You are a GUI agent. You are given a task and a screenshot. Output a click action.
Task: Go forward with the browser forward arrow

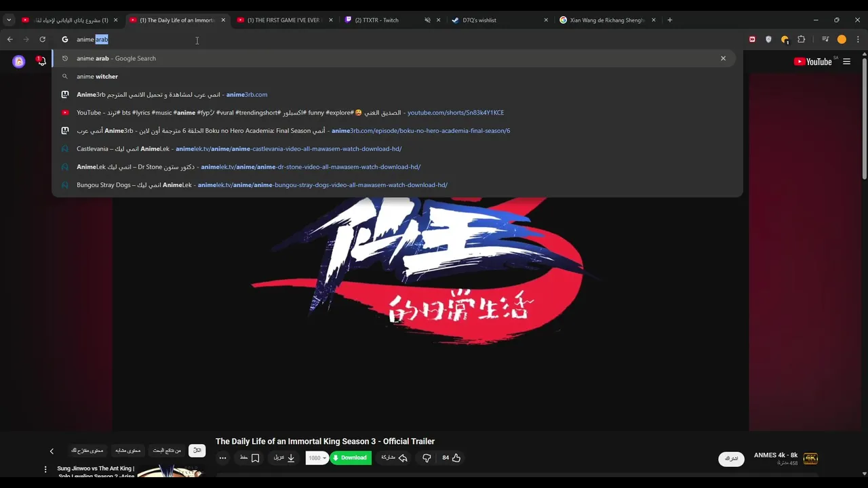pos(26,39)
